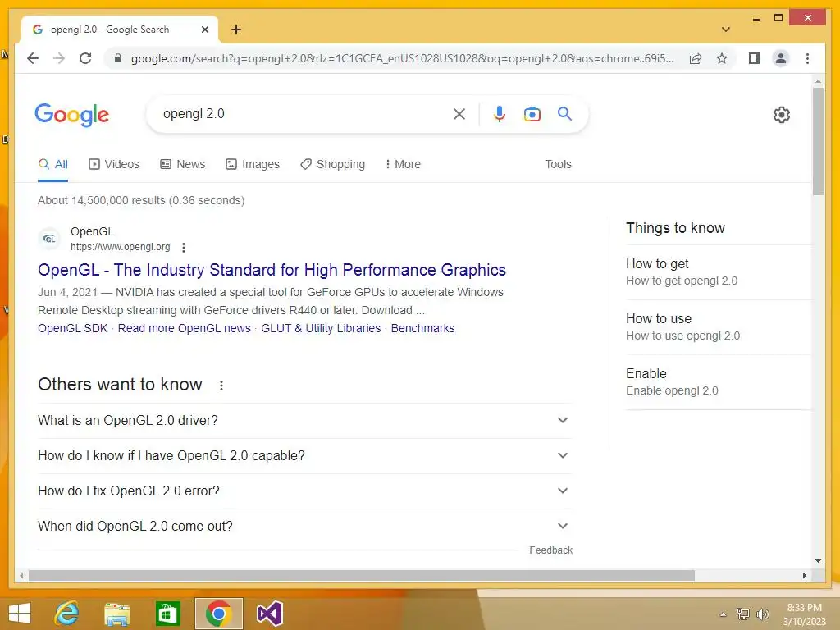Submit search with magnifier icon
The width and height of the screenshot is (840, 630).
pos(564,113)
